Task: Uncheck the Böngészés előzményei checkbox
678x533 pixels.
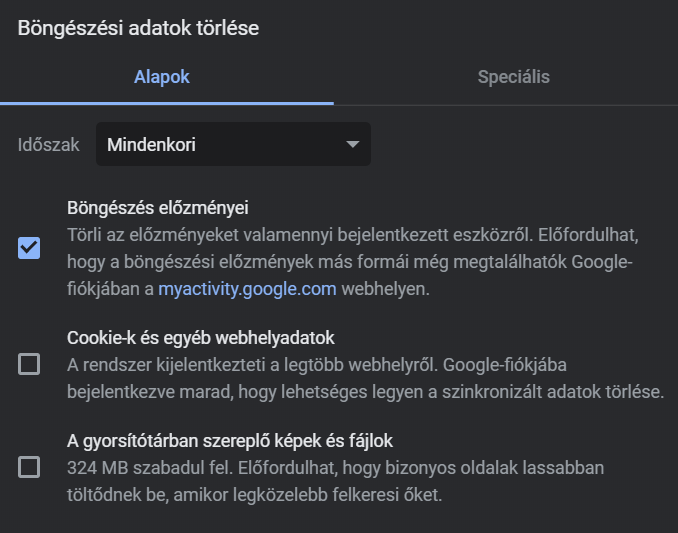Action: (29, 248)
